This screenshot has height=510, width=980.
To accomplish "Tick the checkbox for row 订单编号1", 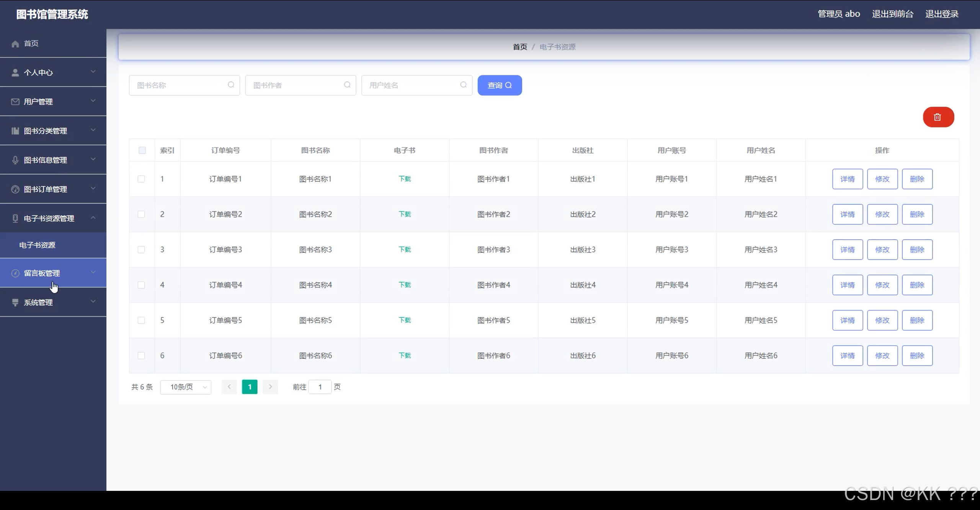I will 141,179.
